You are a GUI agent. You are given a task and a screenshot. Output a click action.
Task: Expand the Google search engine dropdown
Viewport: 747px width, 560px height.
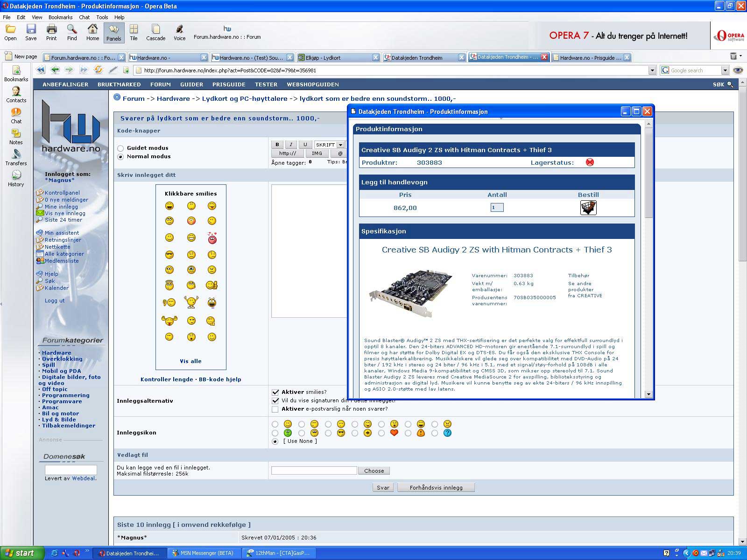pyautogui.click(x=725, y=70)
